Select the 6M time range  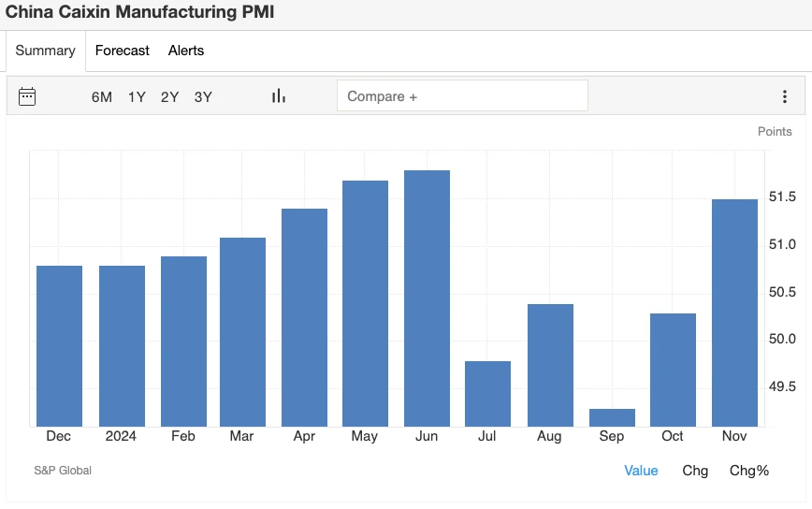[x=102, y=96]
